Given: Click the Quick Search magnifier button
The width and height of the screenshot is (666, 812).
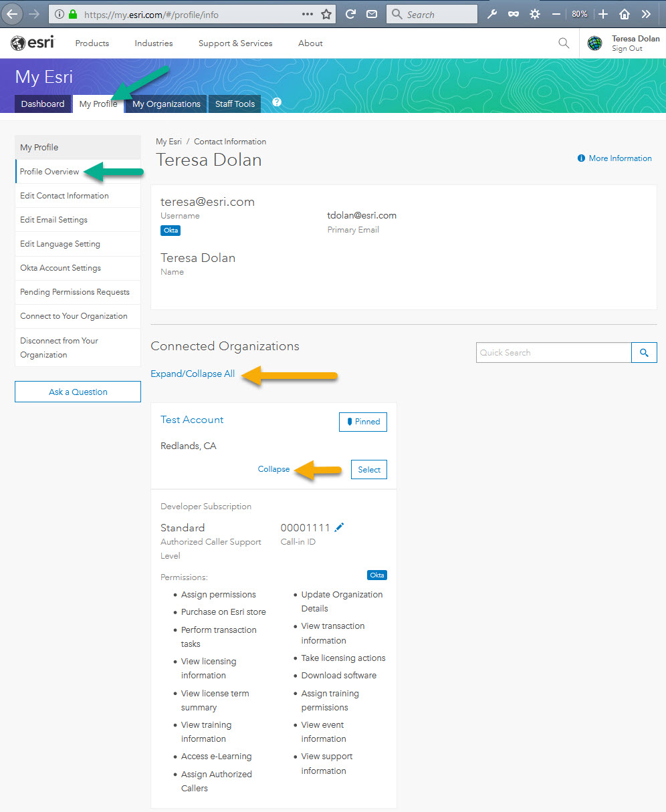Looking at the screenshot, I should point(644,353).
